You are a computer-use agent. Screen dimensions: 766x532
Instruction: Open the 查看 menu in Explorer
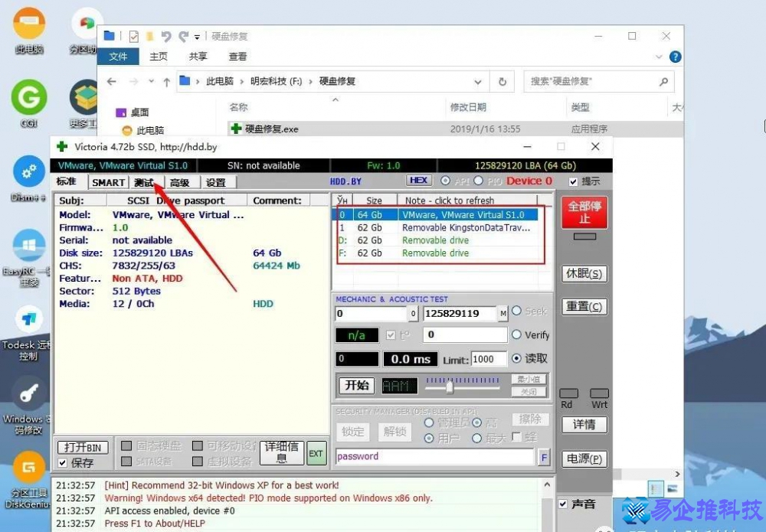(x=237, y=56)
